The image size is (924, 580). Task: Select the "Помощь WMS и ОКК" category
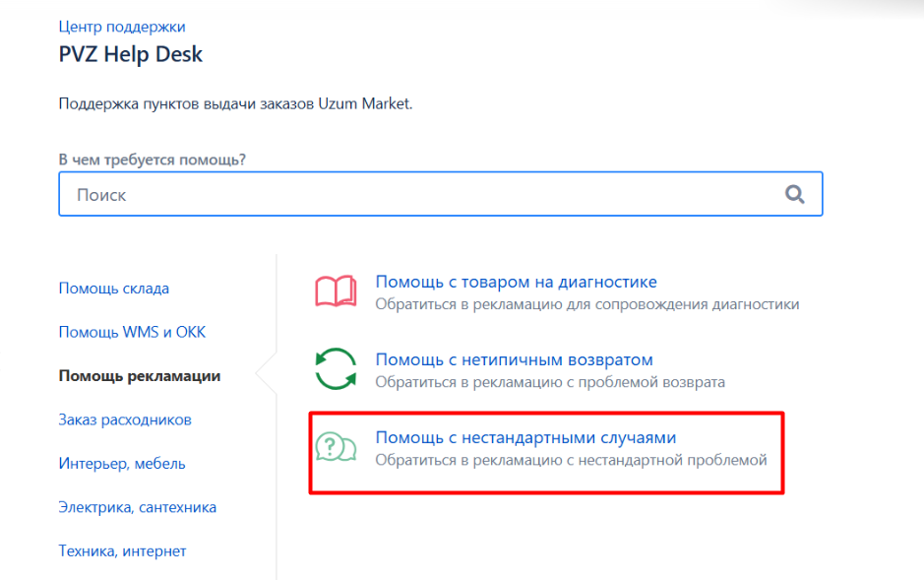(132, 332)
